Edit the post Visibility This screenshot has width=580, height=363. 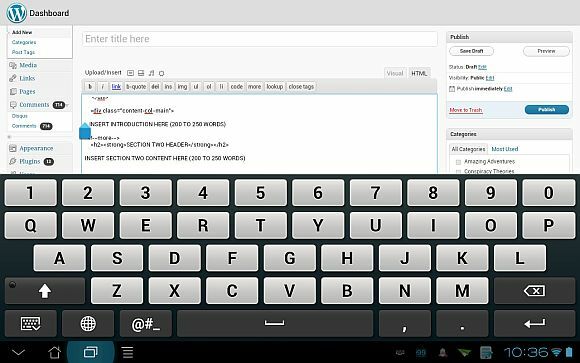(490, 78)
